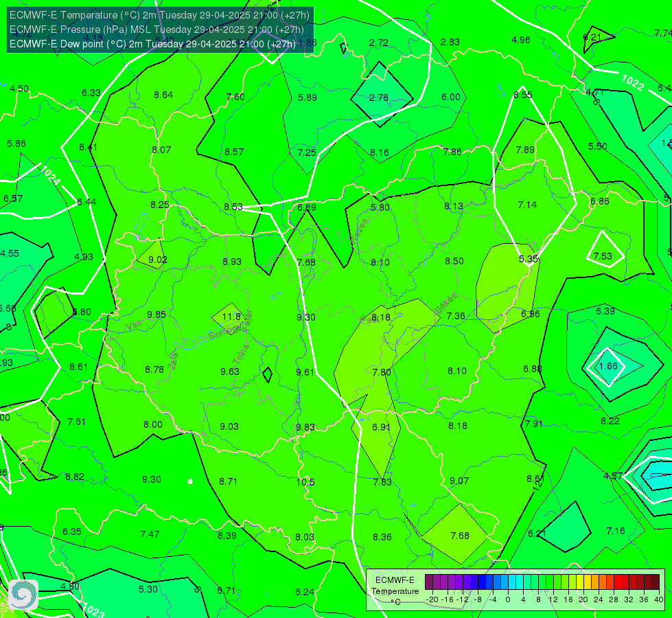
Task: Click the 6.39 temperature value
Action: [605, 311]
